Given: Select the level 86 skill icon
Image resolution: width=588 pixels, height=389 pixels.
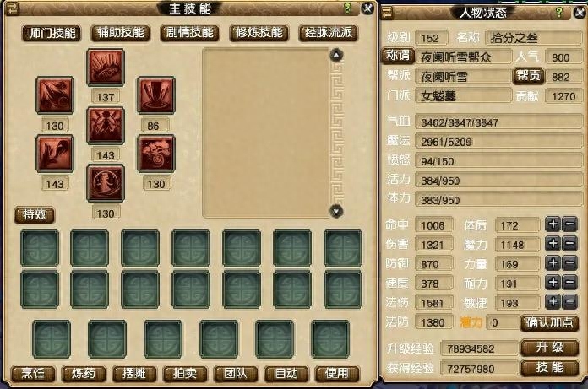Looking at the screenshot, I should pyautogui.click(x=156, y=95).
